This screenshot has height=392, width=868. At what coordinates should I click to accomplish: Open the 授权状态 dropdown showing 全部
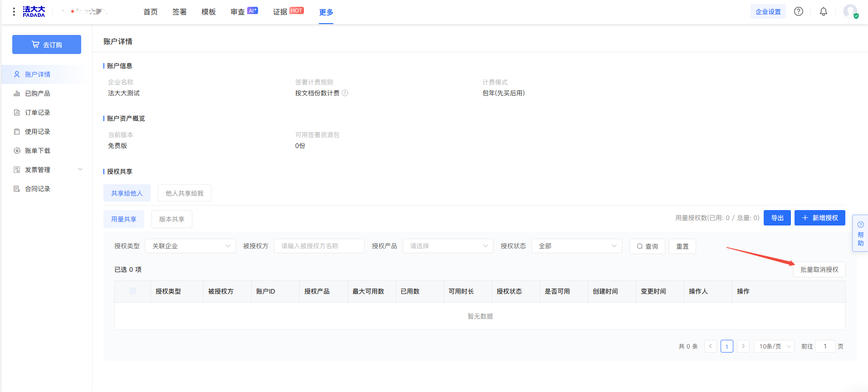(x=577, y=246)
